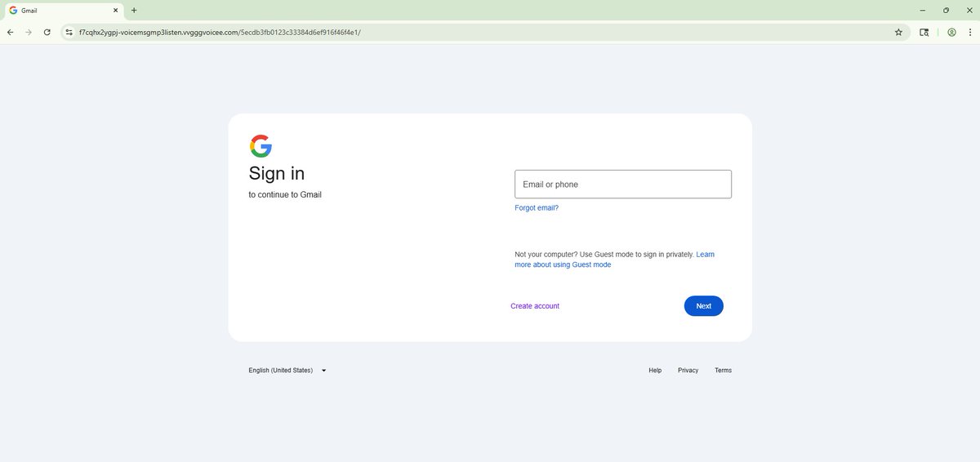980x462 pixels.
Task: Bookmark this page with the star icon
Action: (x=898, y=32)
